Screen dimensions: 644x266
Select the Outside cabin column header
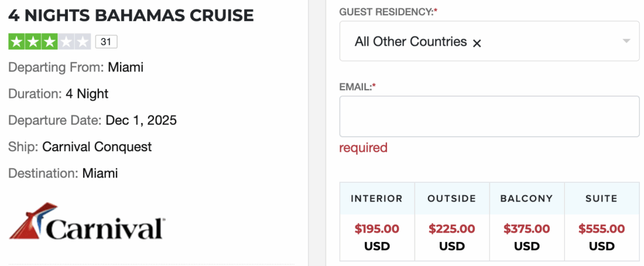tap(451, 199)
